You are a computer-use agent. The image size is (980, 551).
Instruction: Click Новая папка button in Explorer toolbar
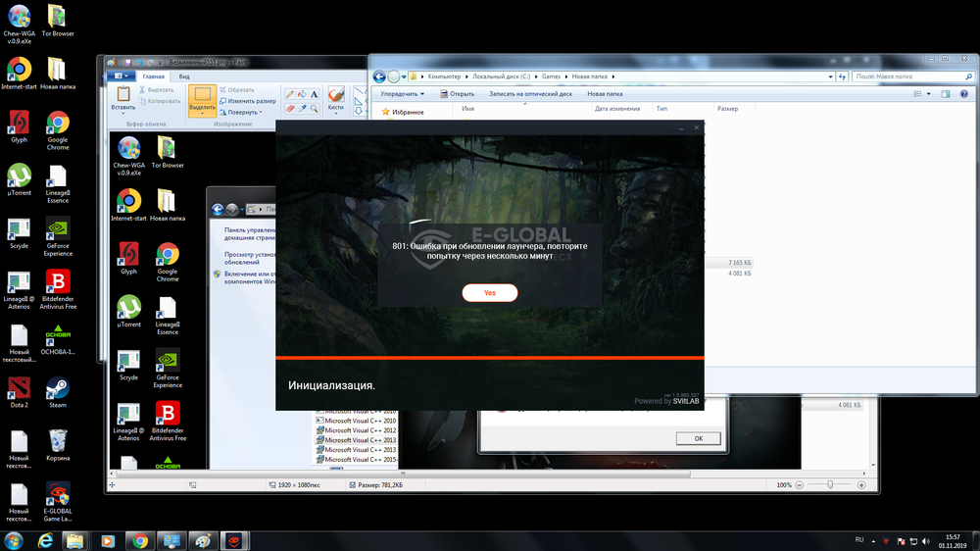click(605, 94)
